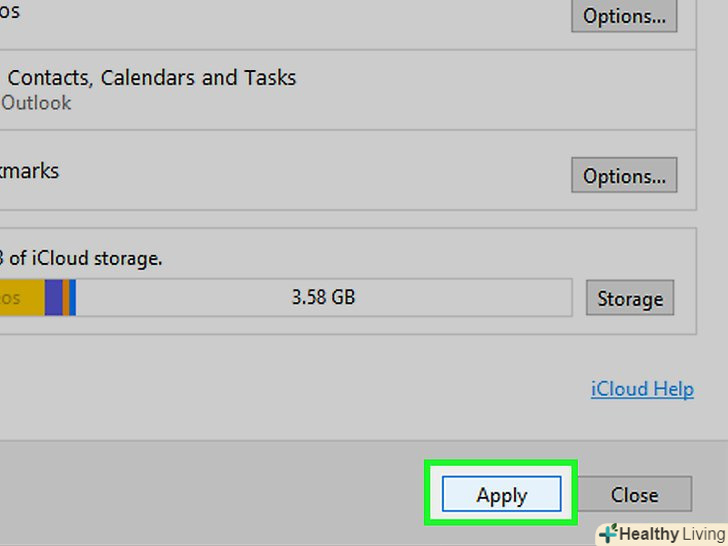Select the Contacts, Calendars and Tasks label

(152, 78)
